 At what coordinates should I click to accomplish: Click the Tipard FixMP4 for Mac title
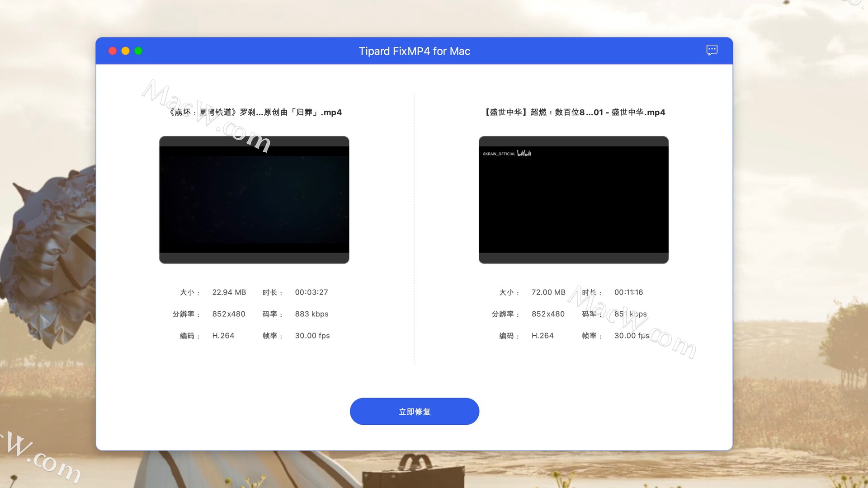pyautogui.click(x=415, y=51)
